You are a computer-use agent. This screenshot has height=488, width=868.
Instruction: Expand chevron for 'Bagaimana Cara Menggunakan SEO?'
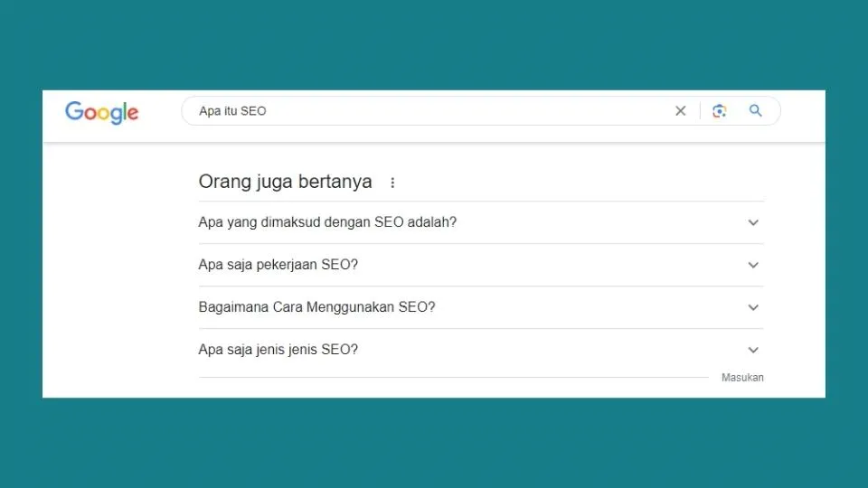[x=753, y=307]
